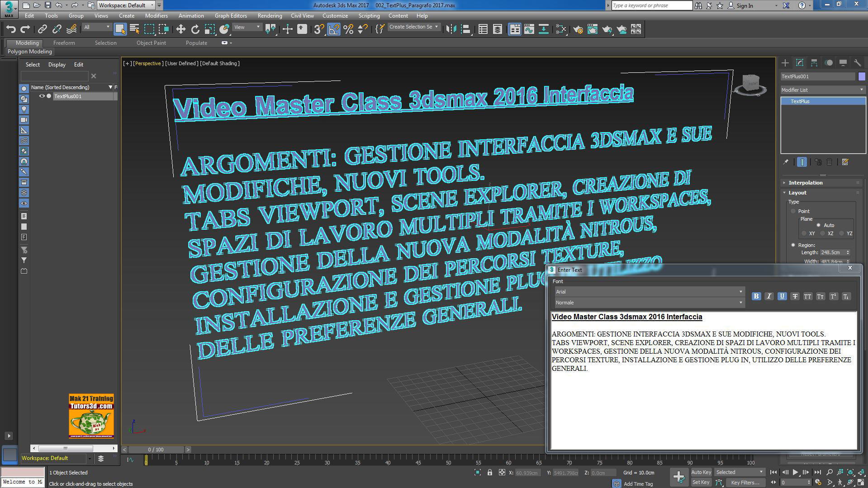Click the Set Key button
The image size is (868, 488).
tap(701, 483)
